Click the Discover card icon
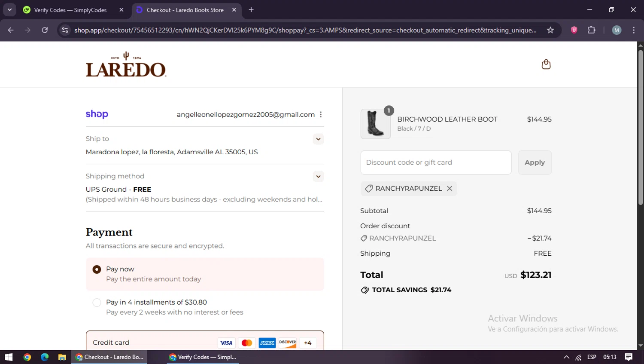The image size is (644, 364). [x=288, y=343]
